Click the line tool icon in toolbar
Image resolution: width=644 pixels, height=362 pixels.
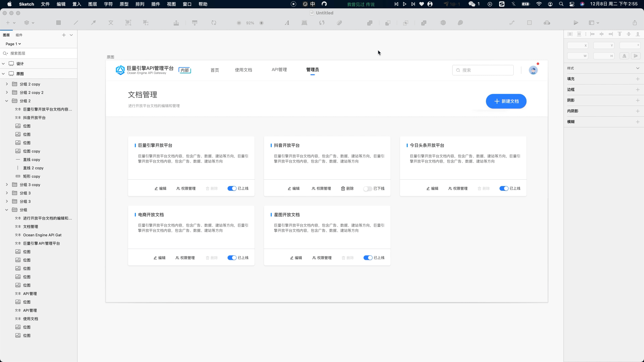pos(76,23)
